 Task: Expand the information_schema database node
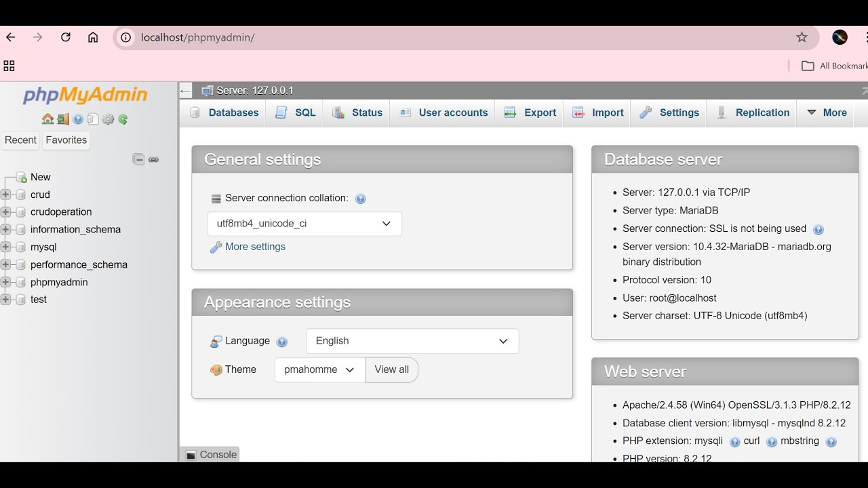point(6,230)
